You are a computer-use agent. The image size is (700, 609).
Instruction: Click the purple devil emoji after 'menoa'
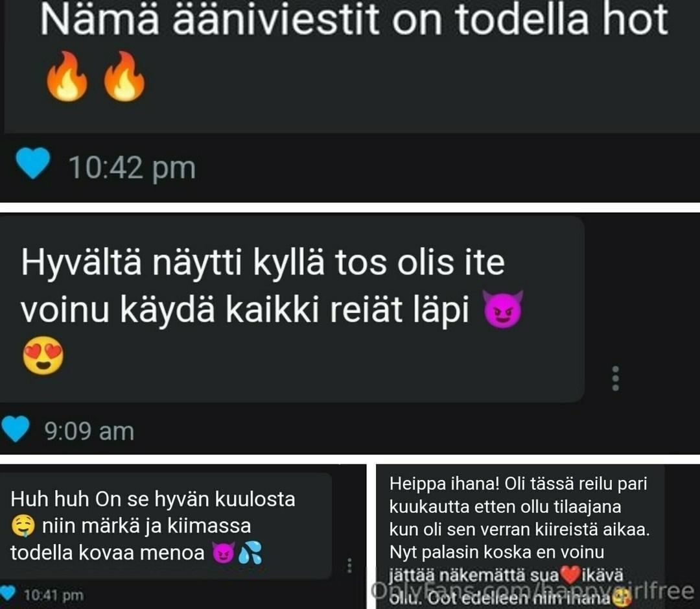click(223, 553)
